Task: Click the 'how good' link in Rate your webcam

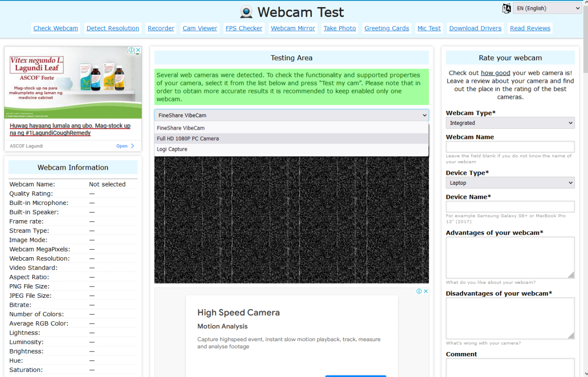Action: click(495, 73)
